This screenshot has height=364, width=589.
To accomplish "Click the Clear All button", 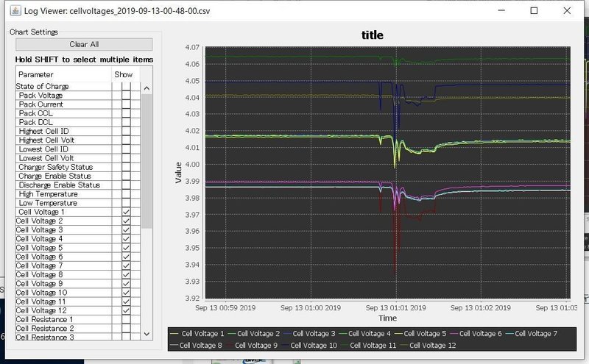I will [84, 44].
